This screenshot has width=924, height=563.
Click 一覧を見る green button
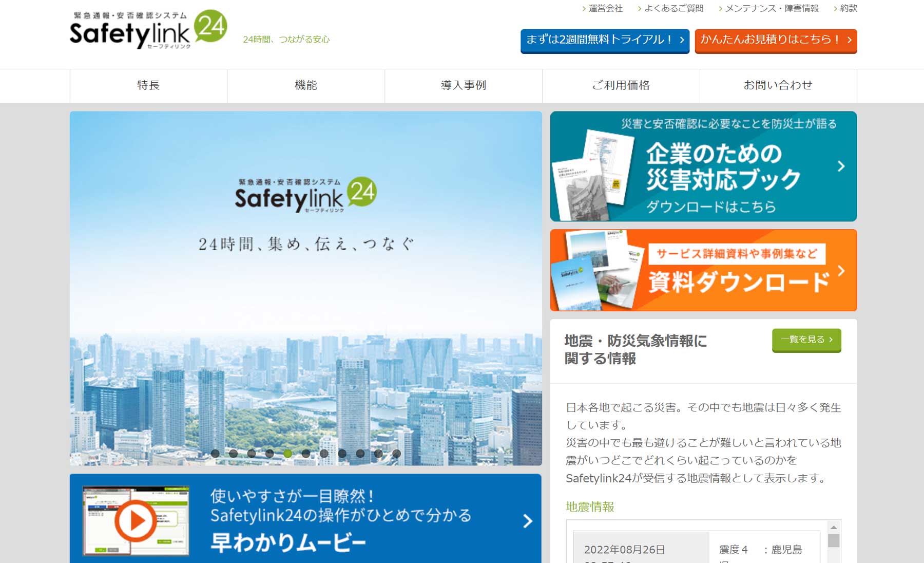806,340
